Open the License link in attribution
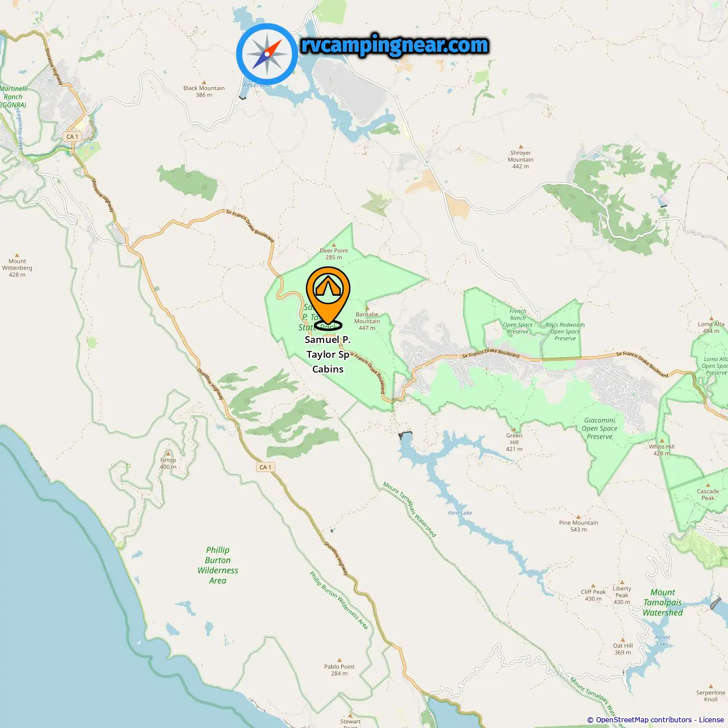Screen dimensions: 728x728 712,720
